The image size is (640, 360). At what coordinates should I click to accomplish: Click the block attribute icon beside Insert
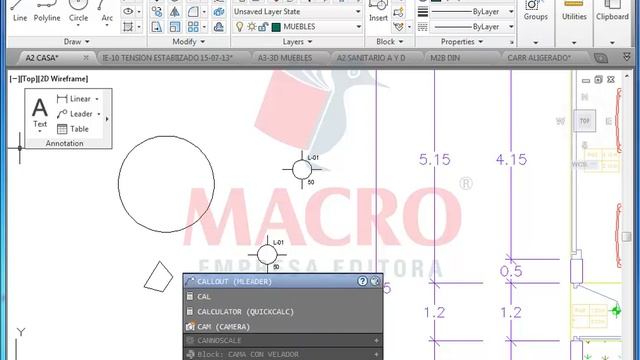pos(398,12)
